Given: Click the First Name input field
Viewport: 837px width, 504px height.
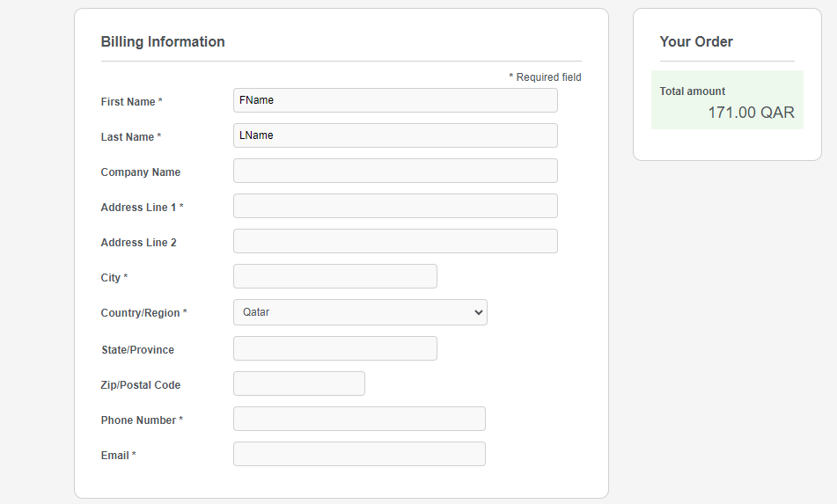Looking at the screenshot, I should [395, 100].
